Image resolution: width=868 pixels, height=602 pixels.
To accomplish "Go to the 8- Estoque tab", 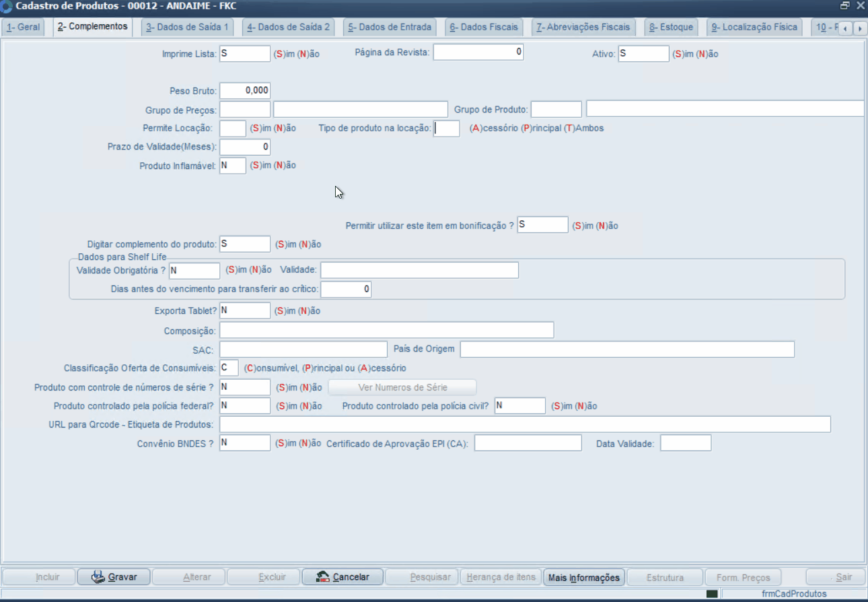I will tap(671, 28).
